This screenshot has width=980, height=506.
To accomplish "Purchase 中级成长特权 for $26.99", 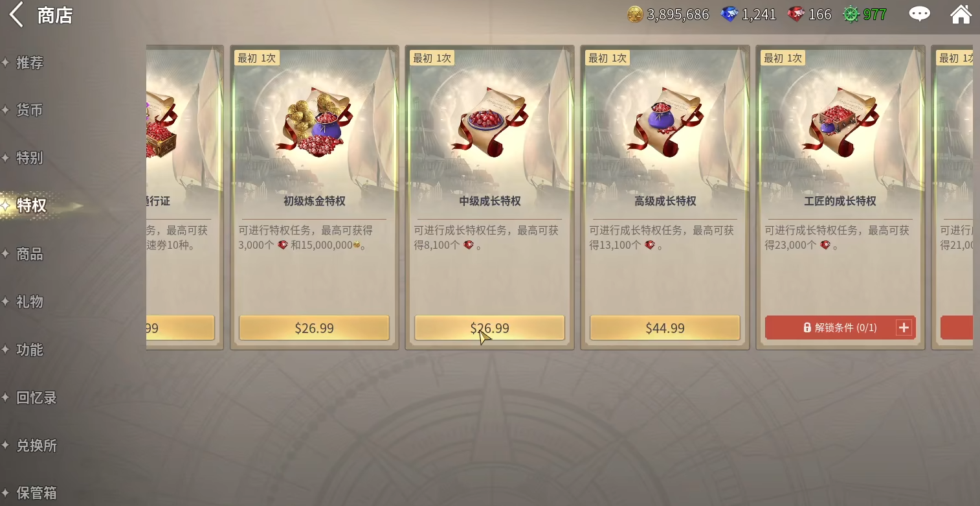I will point(489,328).
